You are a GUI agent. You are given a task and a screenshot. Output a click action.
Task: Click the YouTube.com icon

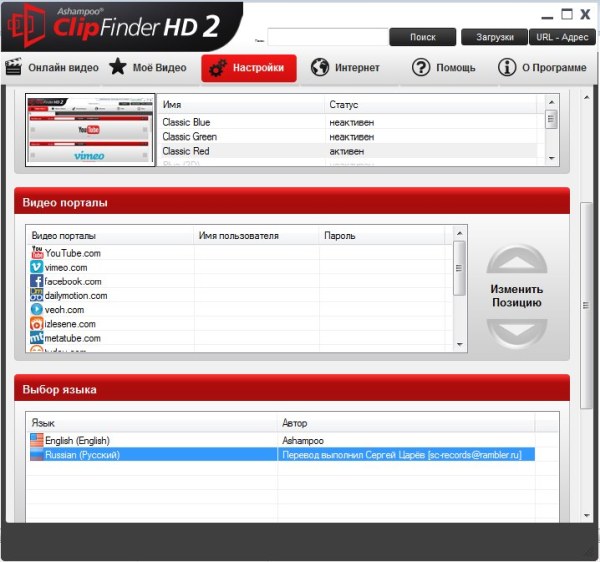(37, 252)
